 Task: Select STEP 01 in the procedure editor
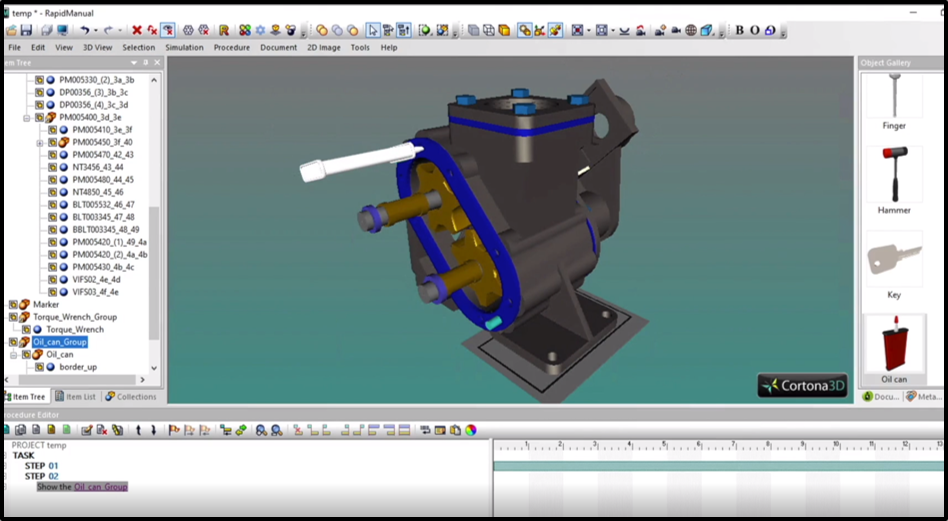42,466
